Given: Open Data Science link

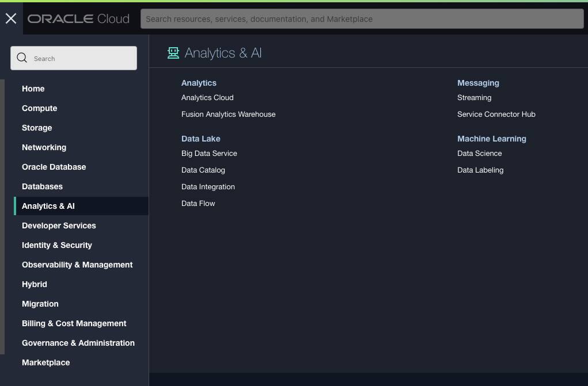Looking at the screenshot, I should (x=479, y=153).
